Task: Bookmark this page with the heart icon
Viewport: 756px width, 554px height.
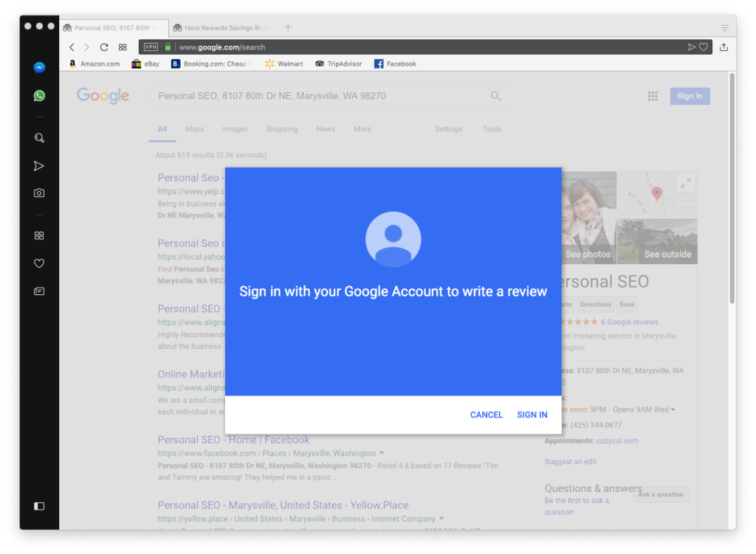Action: (704, 46)
